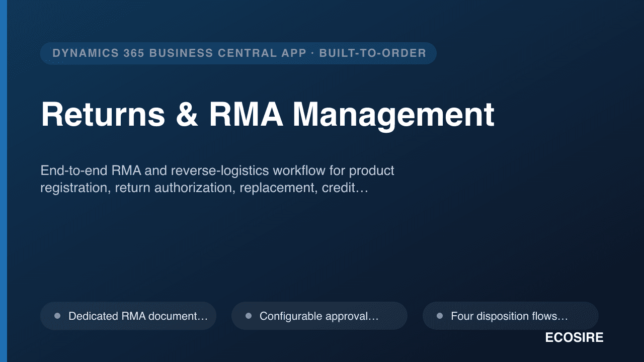Click the End-to-end RMA description text
The image size is (644, 362).
(x=217, y=179)
